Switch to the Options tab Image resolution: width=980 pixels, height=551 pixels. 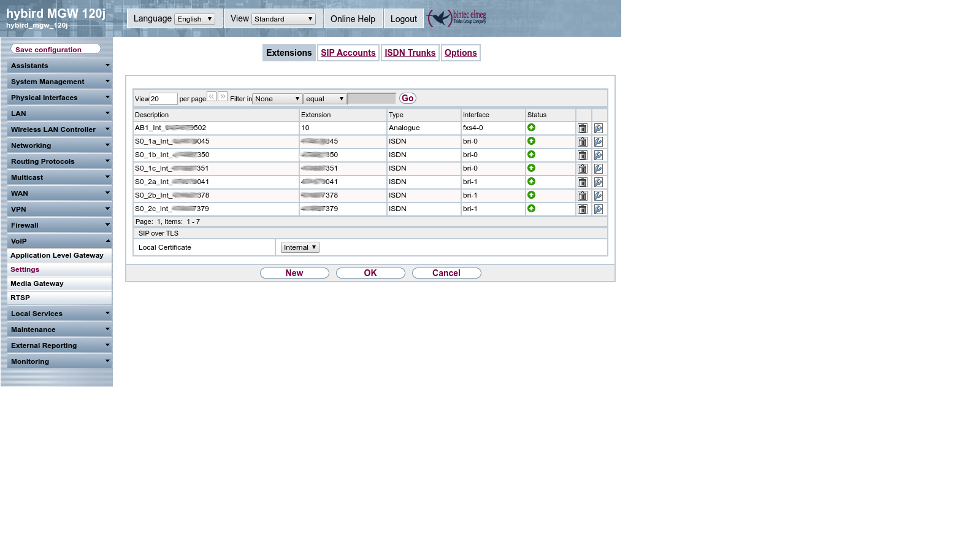point(461,53)
